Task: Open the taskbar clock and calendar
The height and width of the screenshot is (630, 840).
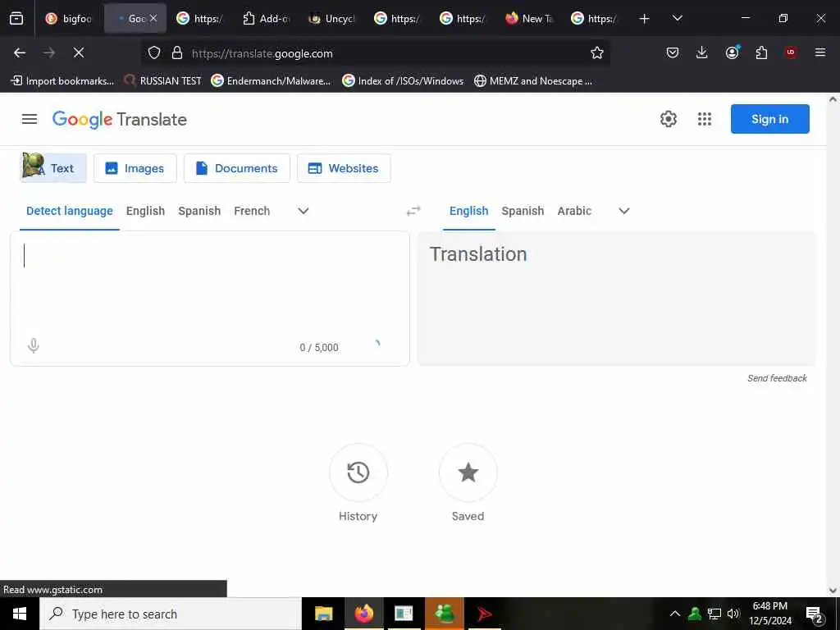Action: 770,614
